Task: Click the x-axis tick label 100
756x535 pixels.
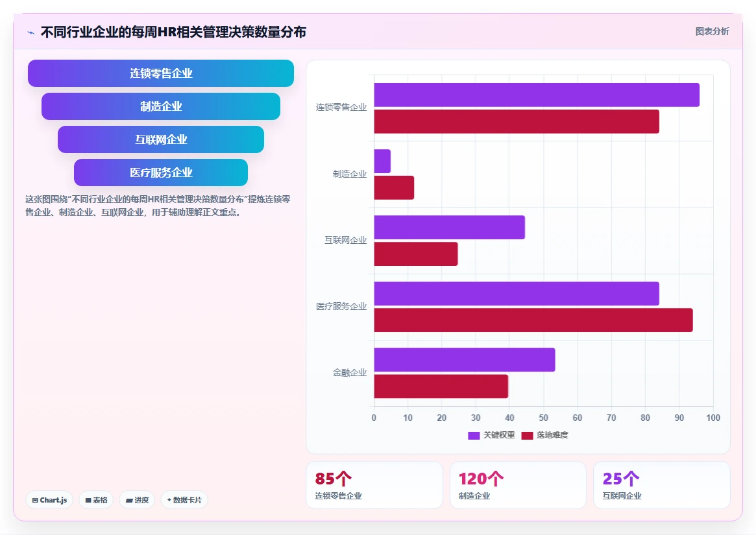Action: click(x=713, y=418)
